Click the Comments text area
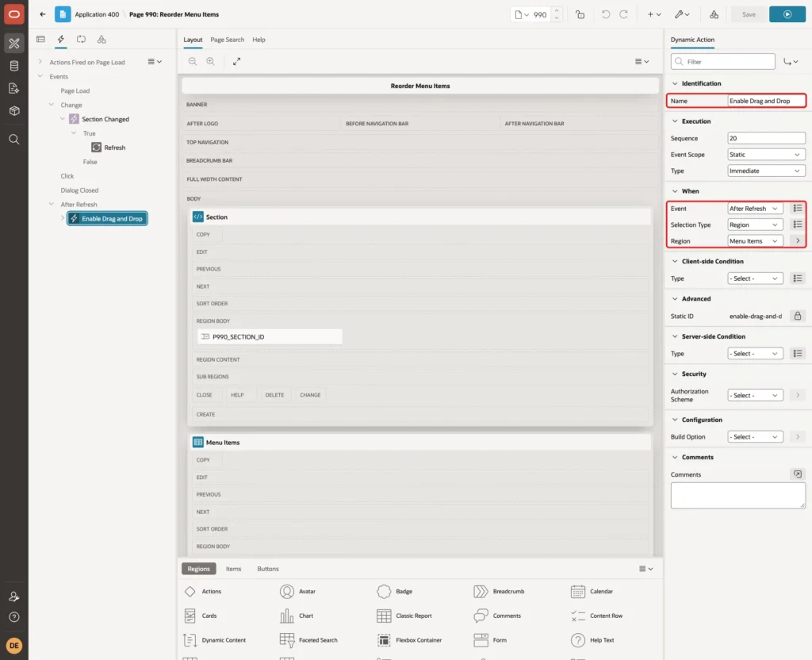 coord(738,495)
